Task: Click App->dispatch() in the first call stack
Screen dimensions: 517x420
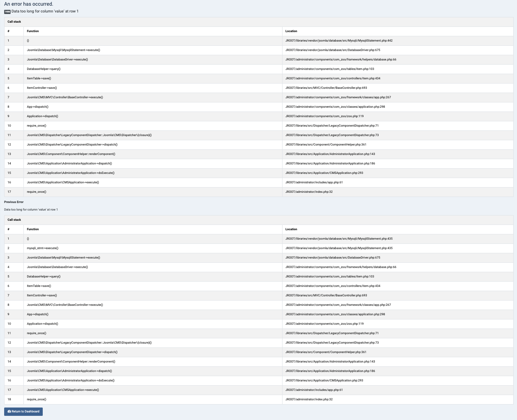Action: coord(37,107)
